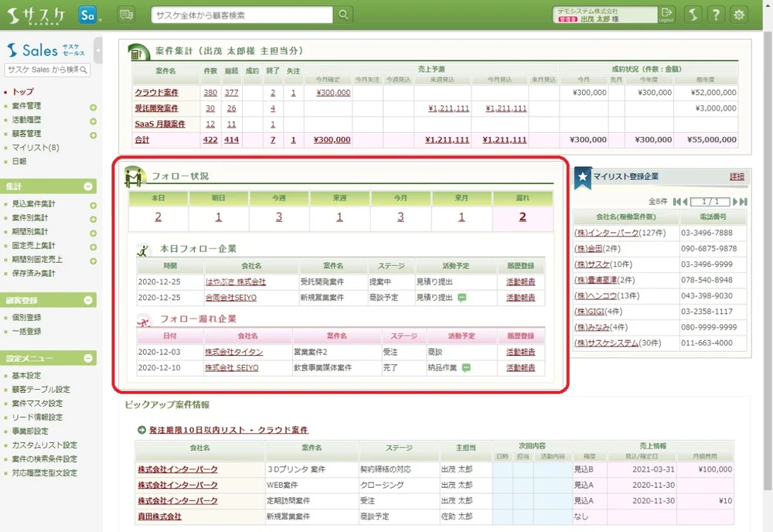This screenshot has width=773, height=532.
Task: Open マイリスト(8) in the sidebar
Action: pos(35,148)
